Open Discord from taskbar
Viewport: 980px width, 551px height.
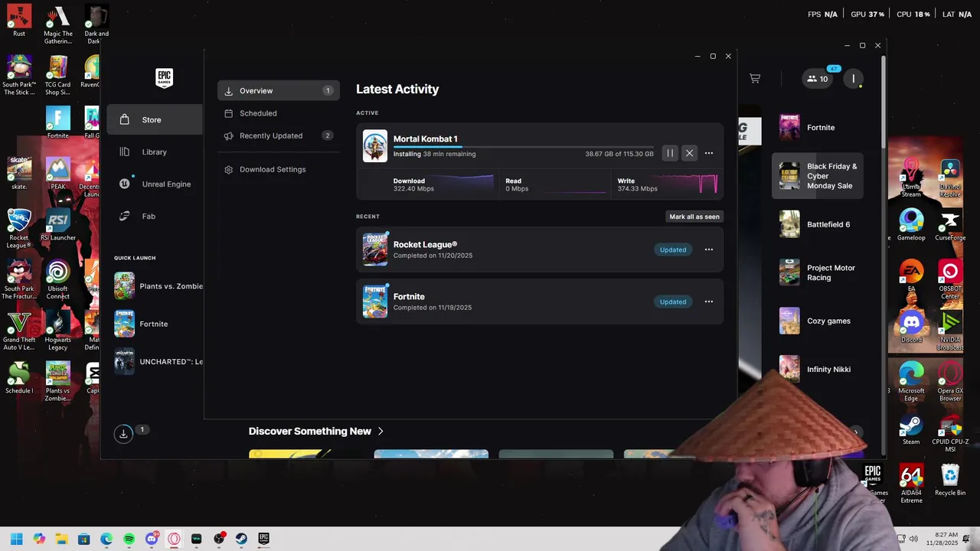(152, 539)
